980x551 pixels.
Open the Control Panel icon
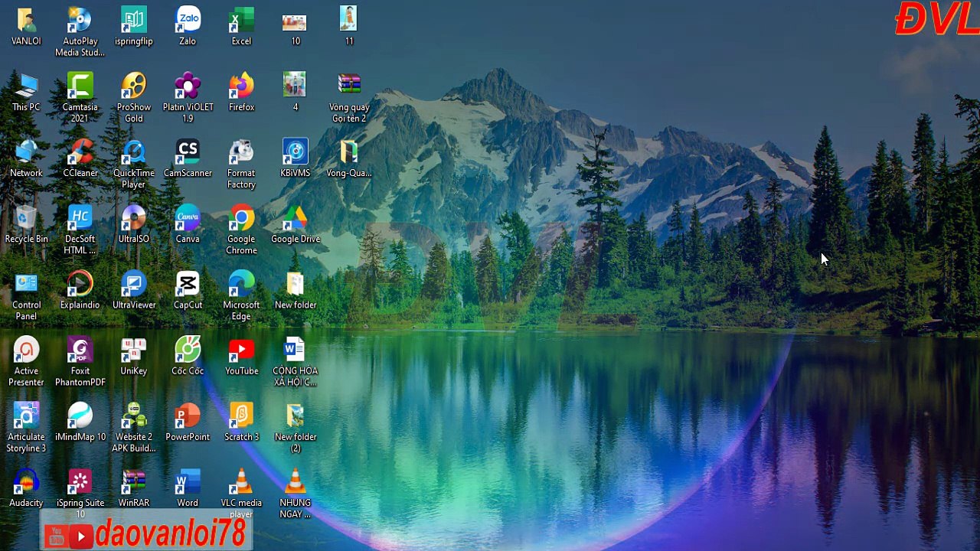click(x=26, y=284)
